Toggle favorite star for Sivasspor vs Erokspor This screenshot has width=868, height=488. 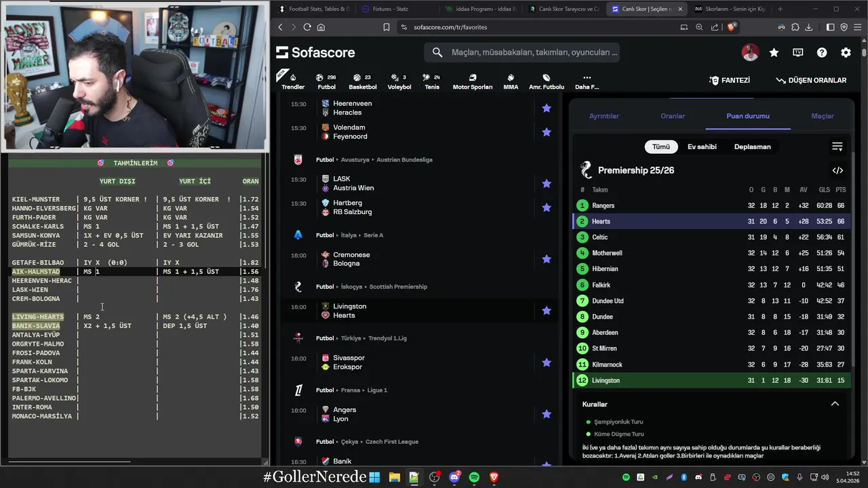click(x=547, y=363)
